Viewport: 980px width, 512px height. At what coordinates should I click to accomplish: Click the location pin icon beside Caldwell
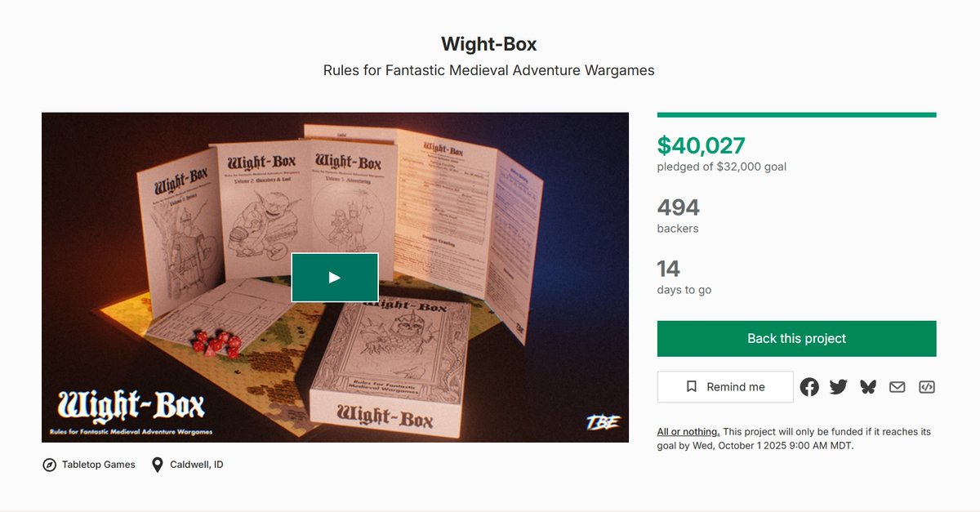[x=158, y=465]
